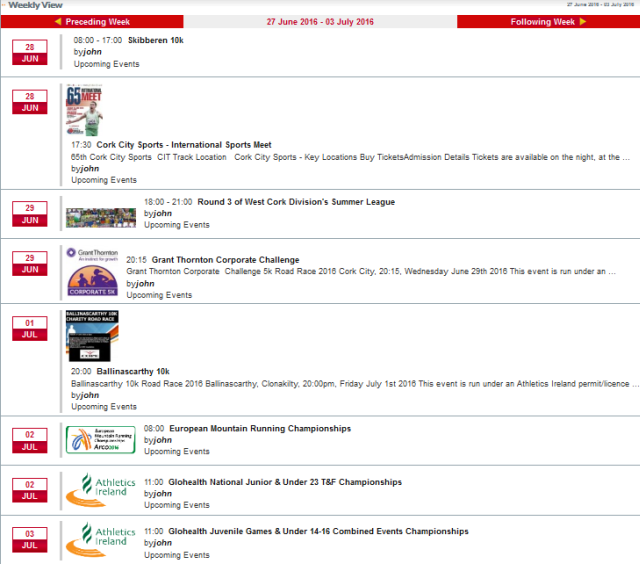Click the 29 JUN badge for Summer League
Screen dimensions: 640x564
(x=30, y=214)
